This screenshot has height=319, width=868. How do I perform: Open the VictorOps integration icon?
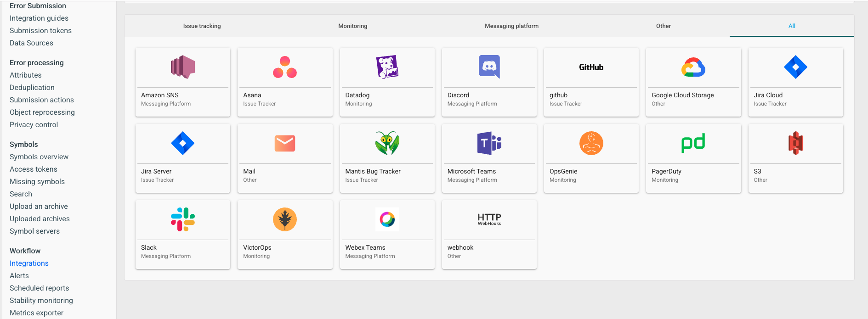point(284,219)
